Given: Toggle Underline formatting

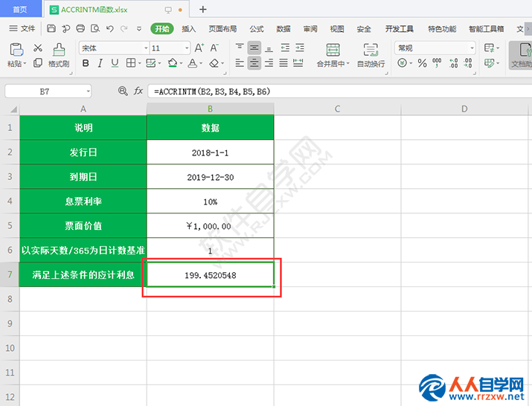Looking at the screenshot, I should [x=115, y=63].
